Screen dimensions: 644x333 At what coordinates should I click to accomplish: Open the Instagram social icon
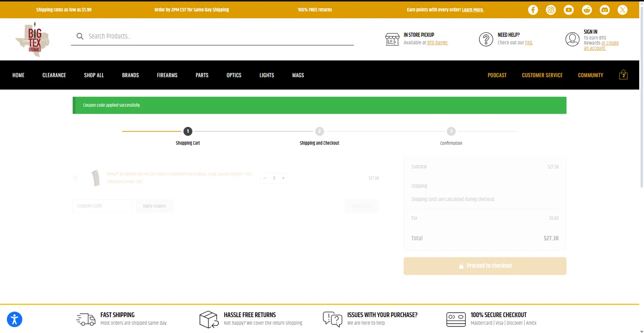click(551, 10)
